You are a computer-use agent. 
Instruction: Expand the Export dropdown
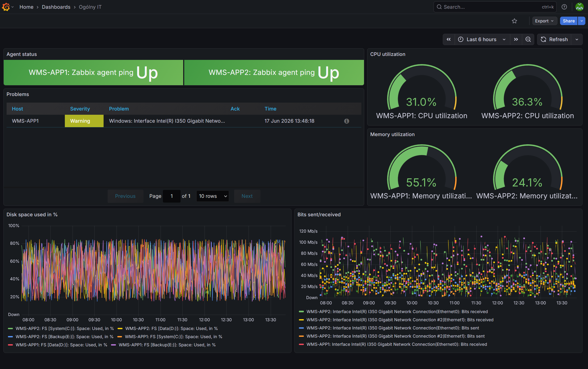(544, 21)
